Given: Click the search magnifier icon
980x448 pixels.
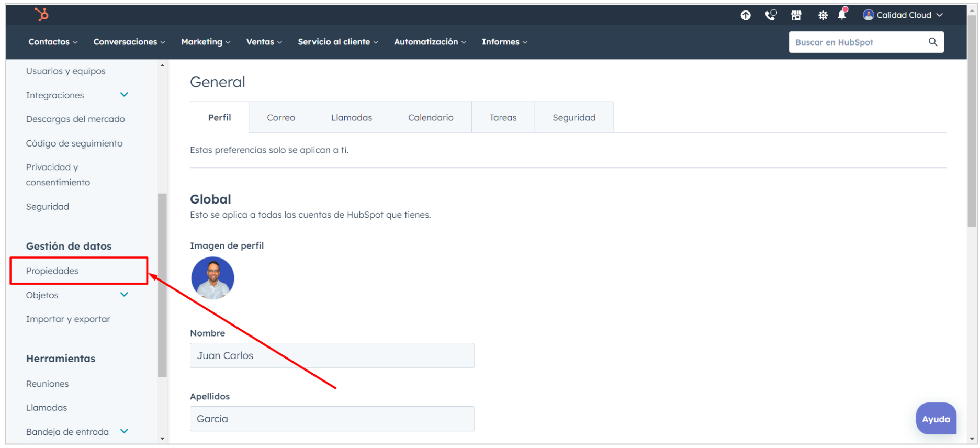Looking at the screenshot, I should 933,42.
